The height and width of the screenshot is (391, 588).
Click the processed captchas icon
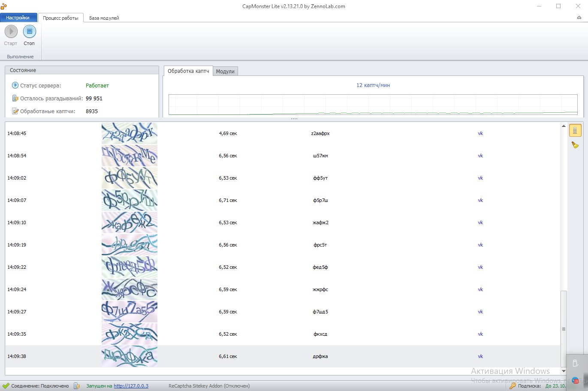coord(15,111)
